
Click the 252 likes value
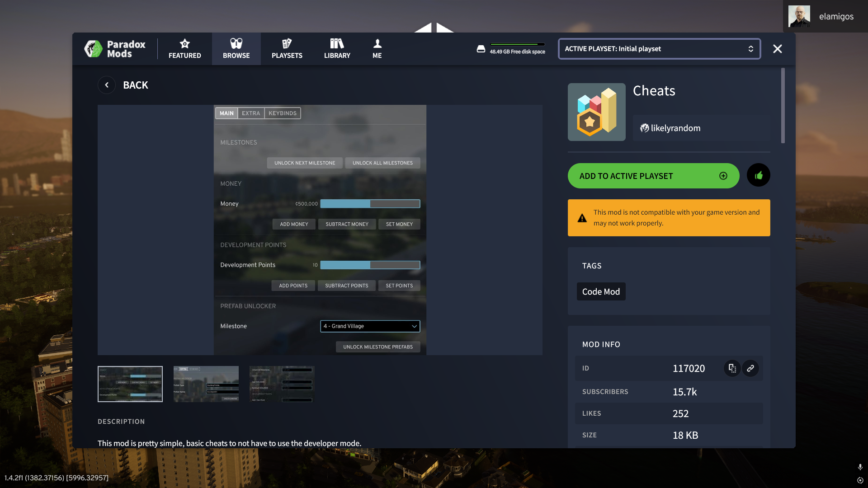(680, 414)
